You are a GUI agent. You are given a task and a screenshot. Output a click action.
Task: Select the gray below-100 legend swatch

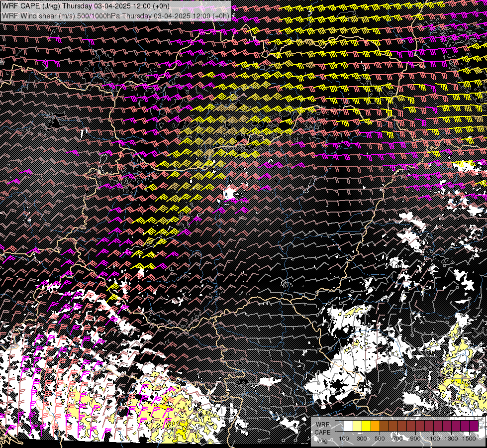339,426
